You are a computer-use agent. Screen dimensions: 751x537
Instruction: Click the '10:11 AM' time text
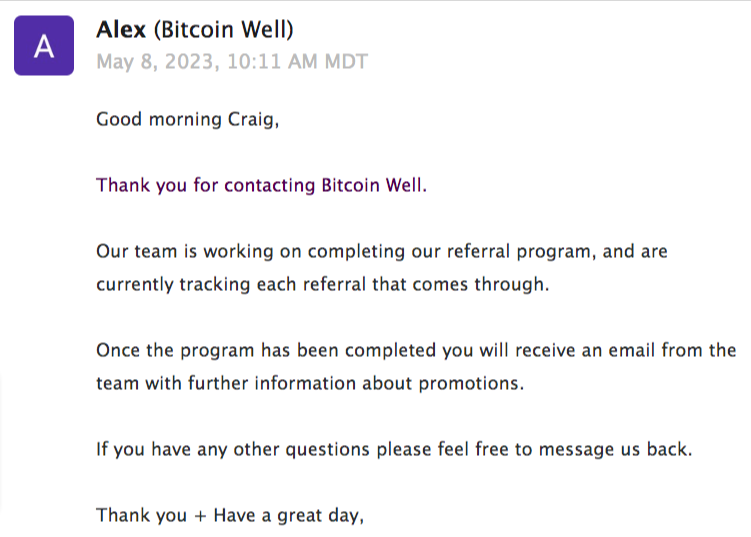click(272, 62)
